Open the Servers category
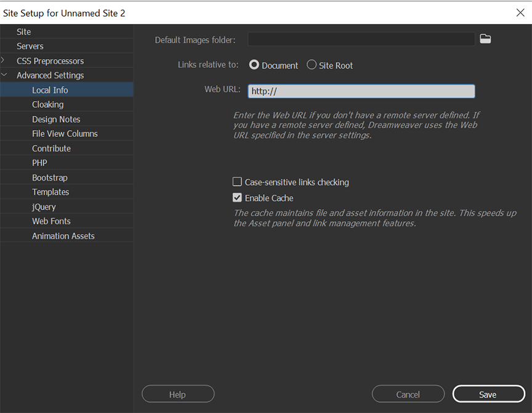 30,46
